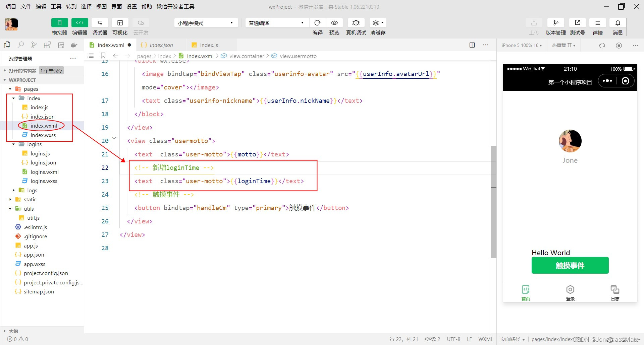Toggle the Editor panel button
The image size is (644, 345).
[80, 23]
